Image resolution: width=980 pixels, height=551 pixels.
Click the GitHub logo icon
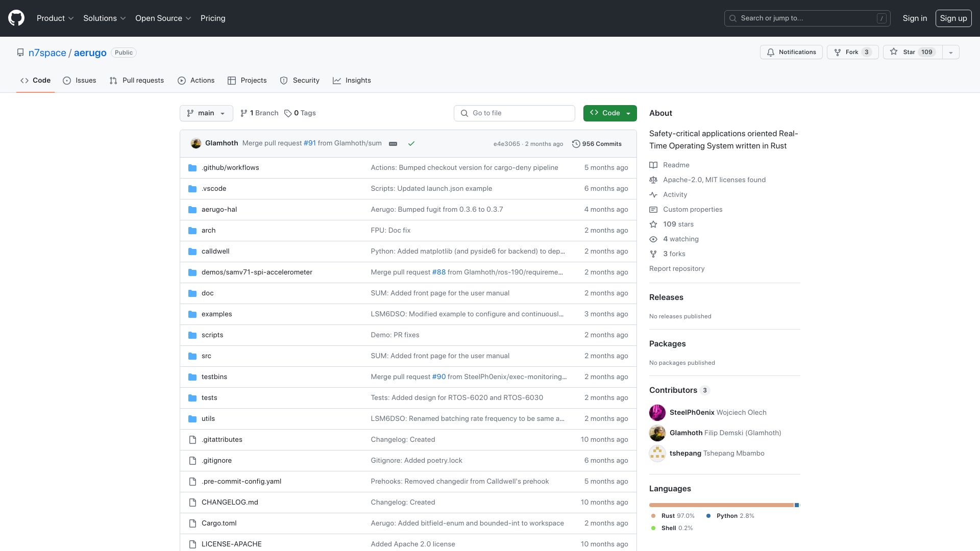tap(16, 18)
